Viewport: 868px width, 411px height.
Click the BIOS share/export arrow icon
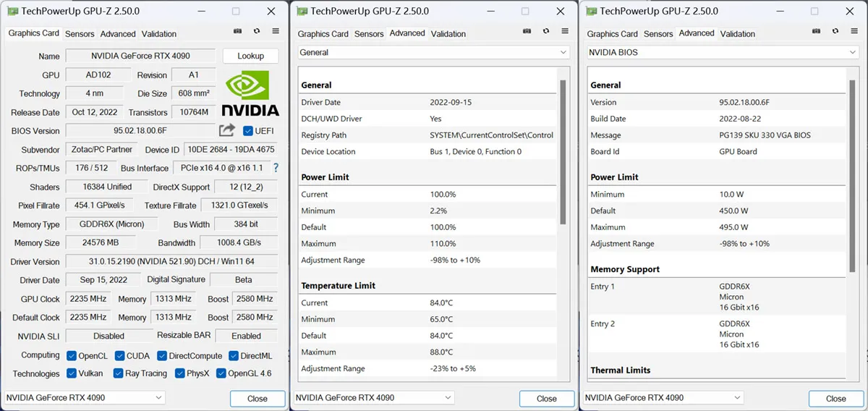coord(227,130)
